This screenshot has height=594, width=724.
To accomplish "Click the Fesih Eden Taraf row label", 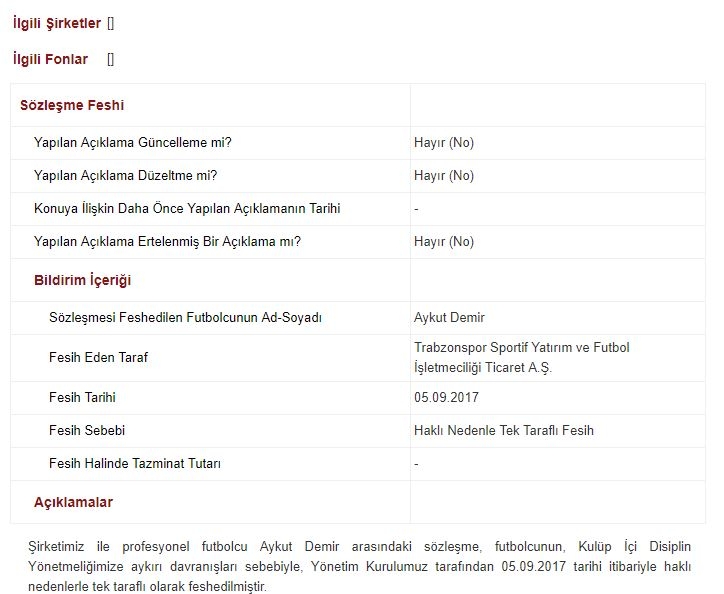I will (98, 357).
